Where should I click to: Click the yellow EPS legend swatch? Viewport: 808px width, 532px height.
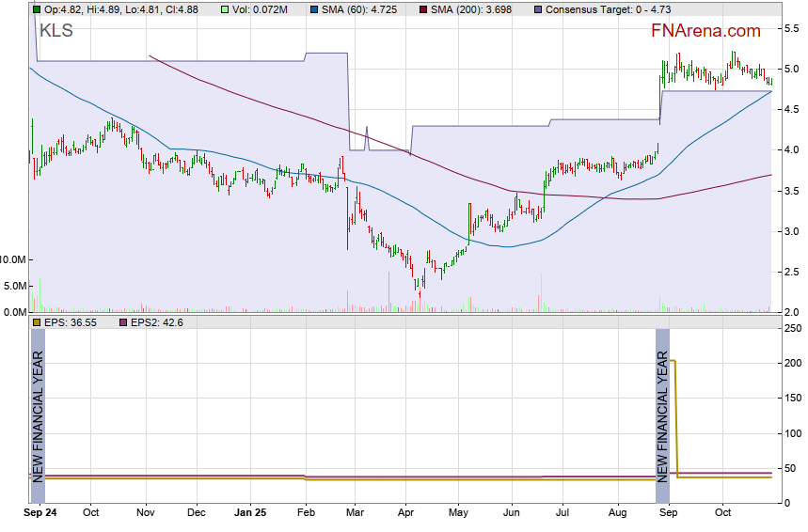tap(37, 322)
